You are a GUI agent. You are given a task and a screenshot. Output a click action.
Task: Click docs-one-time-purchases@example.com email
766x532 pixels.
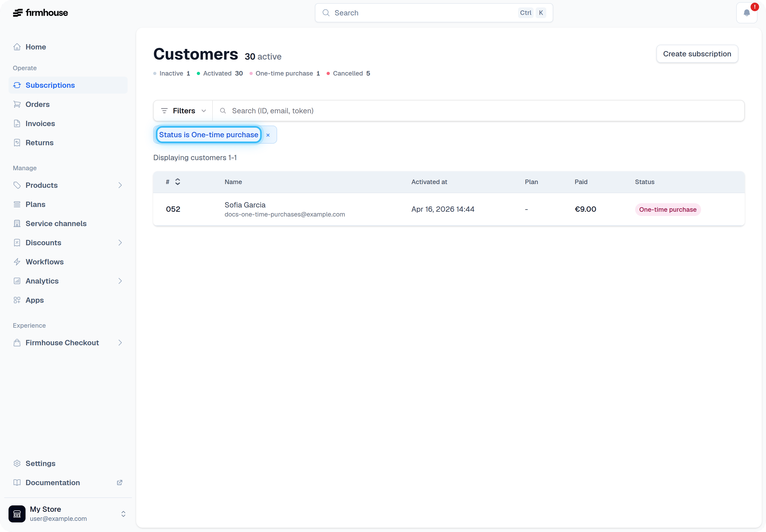pyautogui.click(x=285, y=214)
